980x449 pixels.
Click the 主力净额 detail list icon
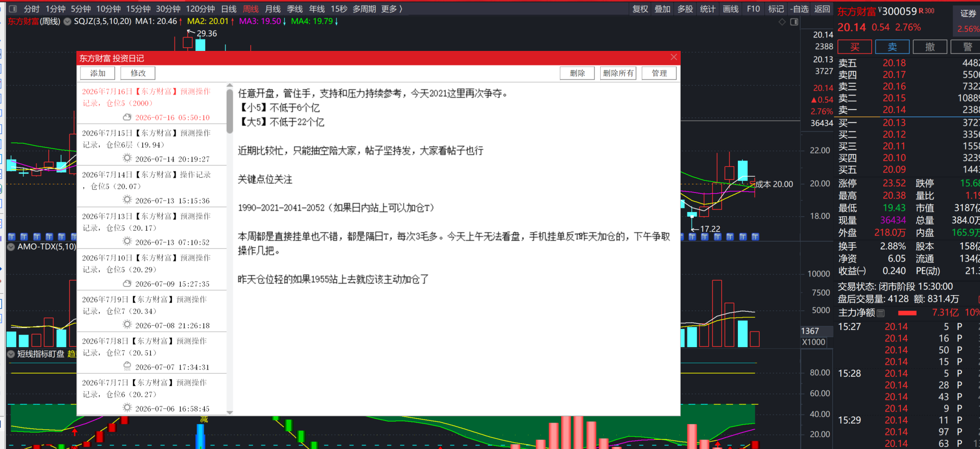(881, 313)
